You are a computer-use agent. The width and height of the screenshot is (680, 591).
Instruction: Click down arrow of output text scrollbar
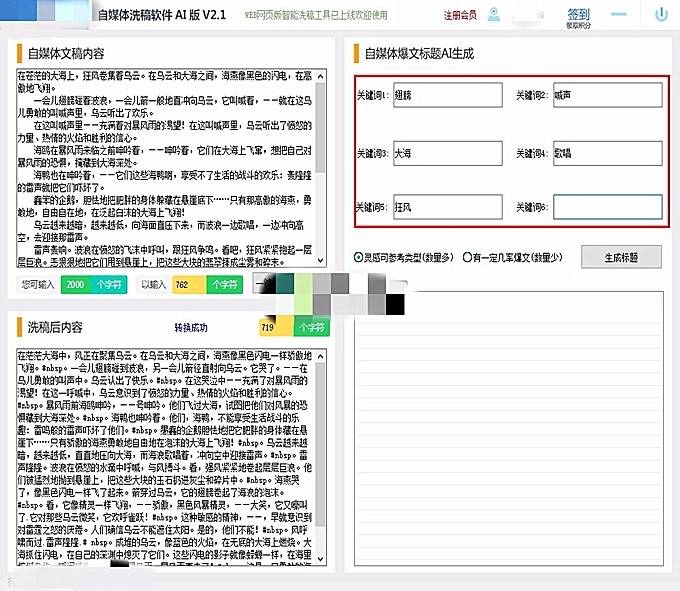[x=320, y=558]
